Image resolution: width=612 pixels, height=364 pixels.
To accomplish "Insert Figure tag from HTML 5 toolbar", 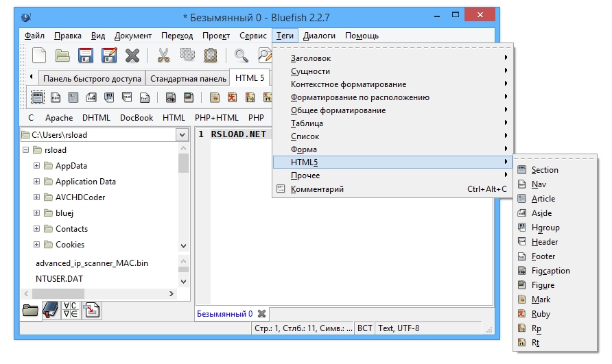I will pos(189,97).
